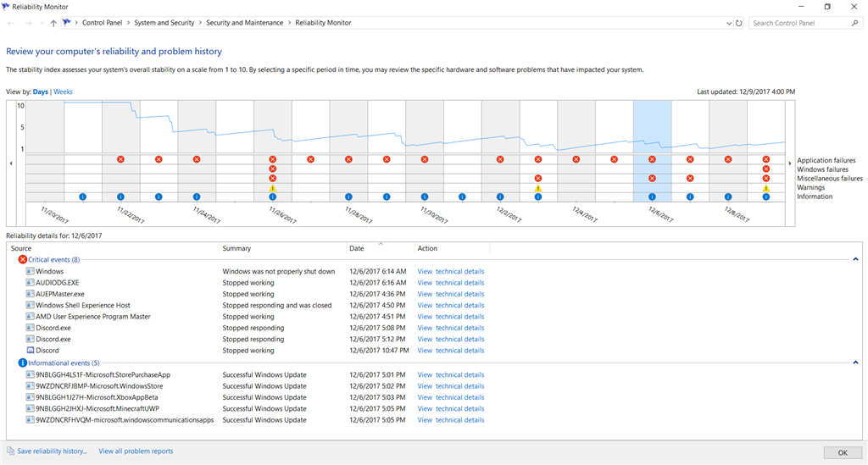Collapse the Critical events section

point(855,259)
